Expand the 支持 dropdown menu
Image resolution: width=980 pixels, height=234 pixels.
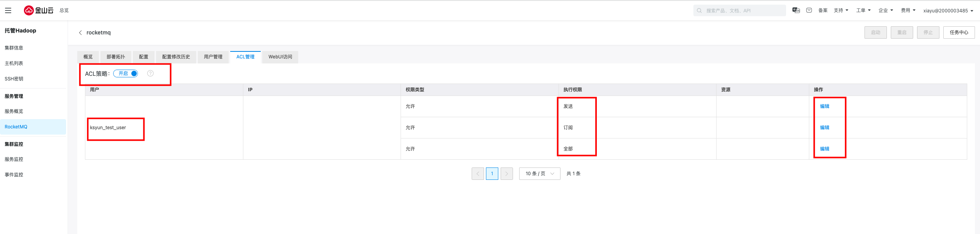[841, 10]
